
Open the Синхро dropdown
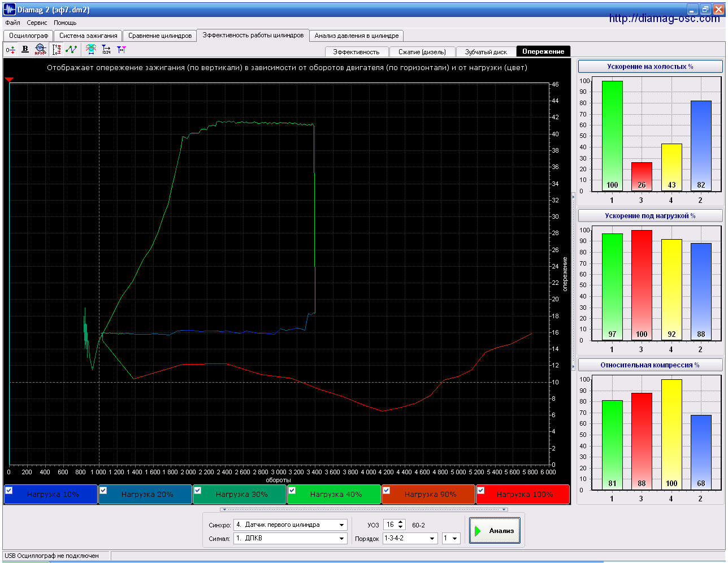tap(341, 525)
